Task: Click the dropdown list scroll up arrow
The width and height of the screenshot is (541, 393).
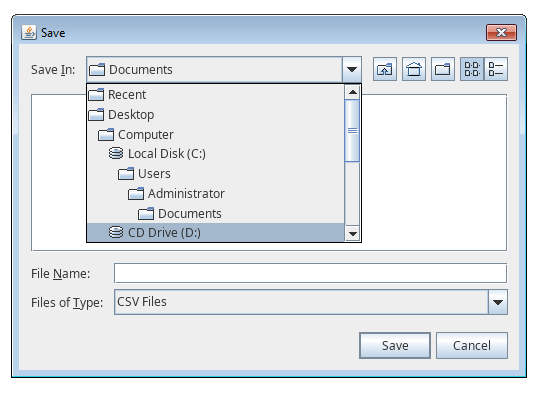Action: [x=353, y=92]
